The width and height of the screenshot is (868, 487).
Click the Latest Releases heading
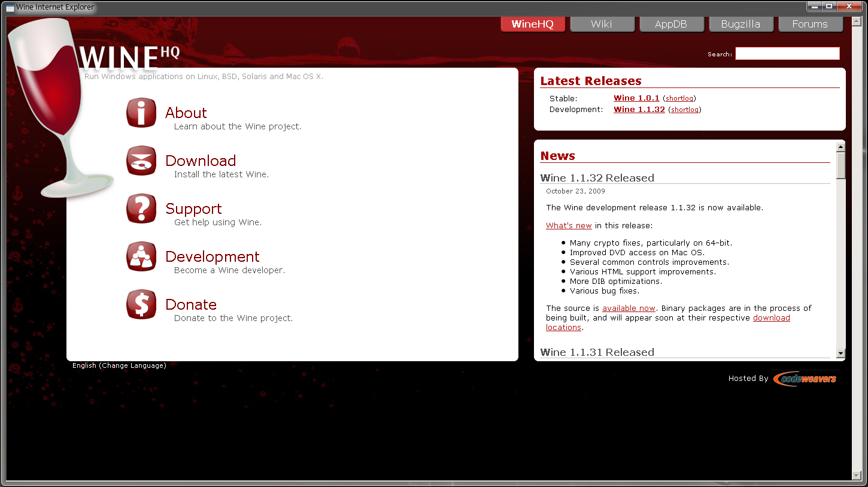(591, 81)
